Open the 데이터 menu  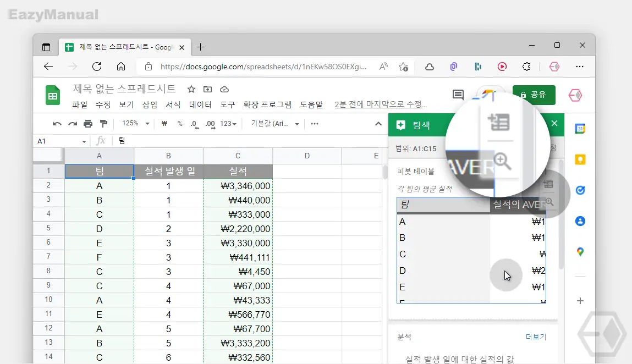tap(200, 105)
